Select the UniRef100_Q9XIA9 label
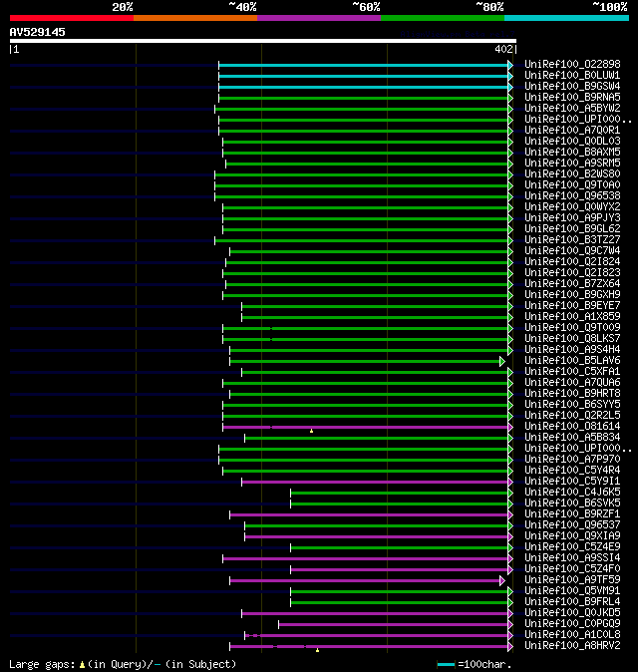The height and width of the screenshot is (672, 638). (572, 536)
